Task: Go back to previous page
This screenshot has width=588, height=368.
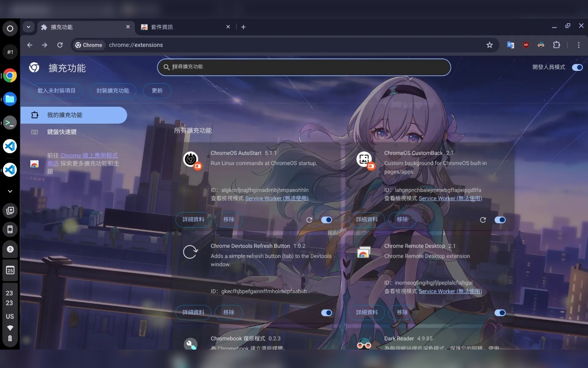Action: [x=30, y=45]
